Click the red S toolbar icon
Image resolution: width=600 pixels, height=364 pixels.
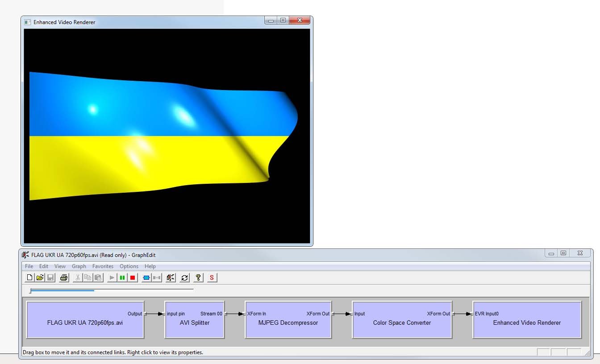click(212, 278)
